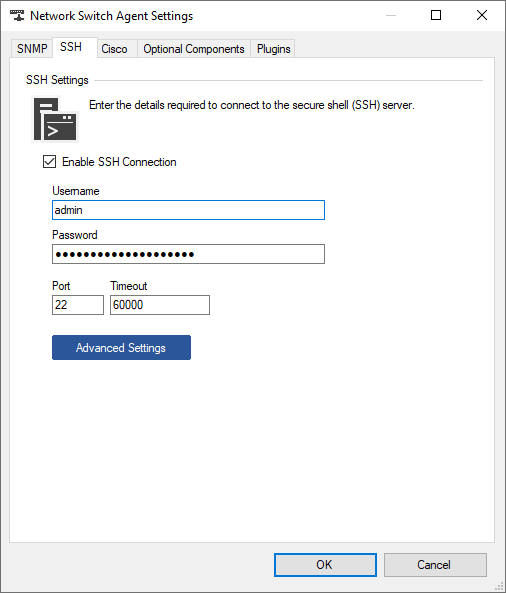506x593 pixels.
Task: Confirm settings with OK button
Action: click(325, 565)
